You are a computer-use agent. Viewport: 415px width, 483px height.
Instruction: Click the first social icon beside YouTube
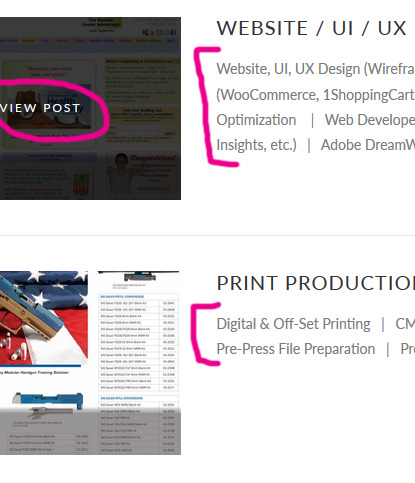[145, 32]
